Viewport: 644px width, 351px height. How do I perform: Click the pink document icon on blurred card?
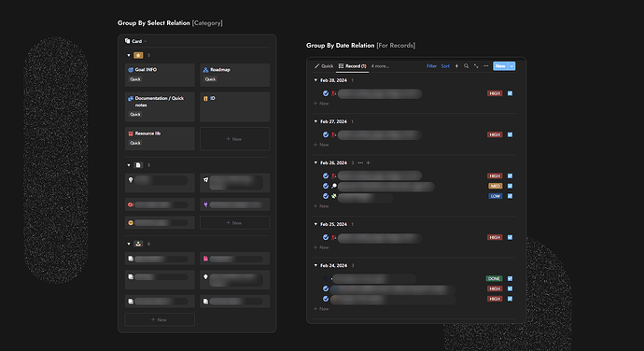pyautogui.click(x=205, y=259)
